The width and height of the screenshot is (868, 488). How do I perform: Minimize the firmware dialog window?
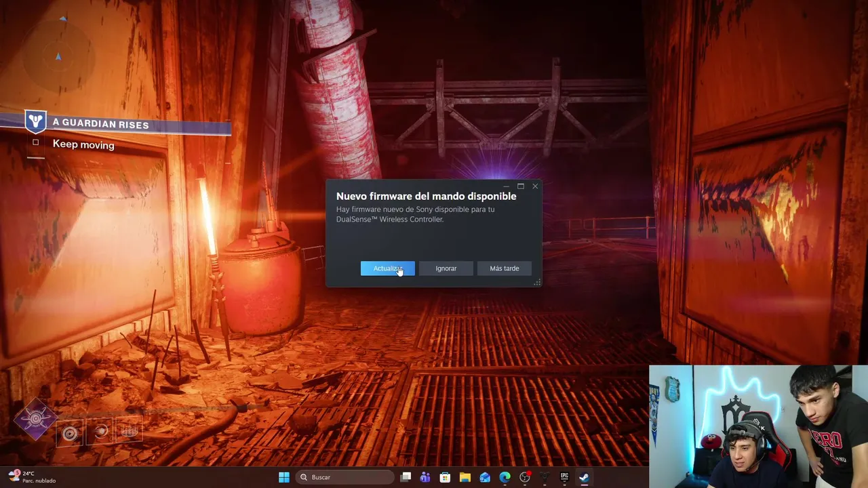point(507,186)
